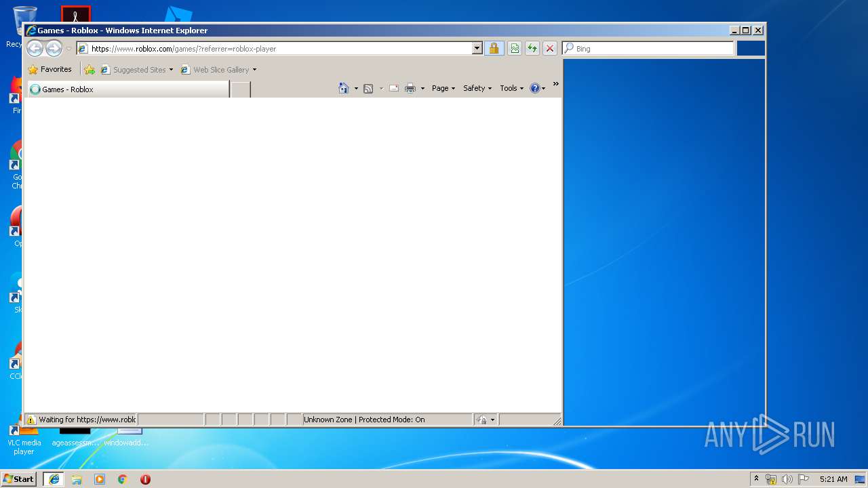Open the Safety menu
The width and height of the screenshot is (868, 488).
[x=477, y=88]
